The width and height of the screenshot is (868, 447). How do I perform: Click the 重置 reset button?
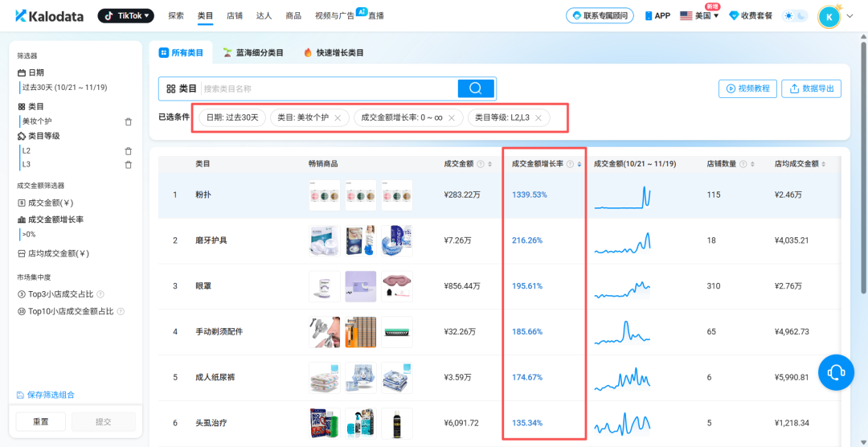click(x=40, y=421)
